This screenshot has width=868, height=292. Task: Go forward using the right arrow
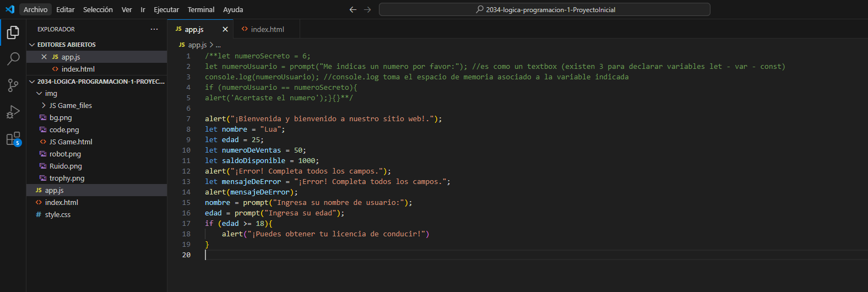[367, 9]
